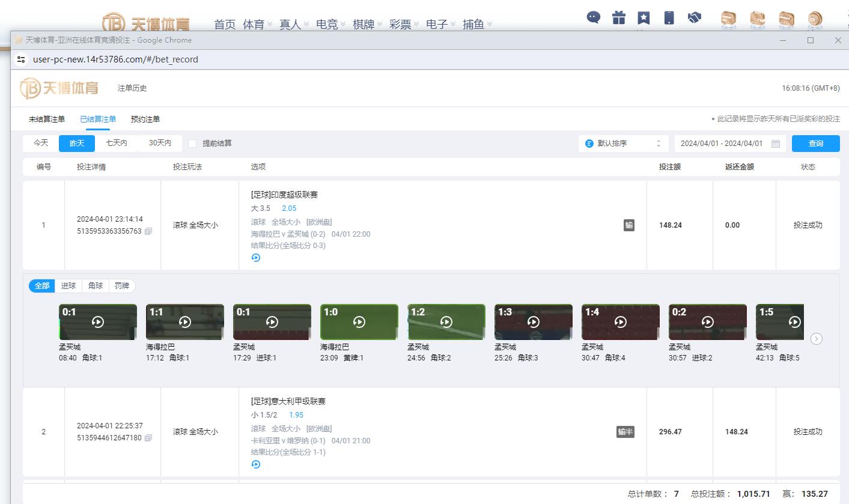The height and width of the screenshot is (504, 849).
Task: Click first gold coin icon in background header
Action: (729, 20)
